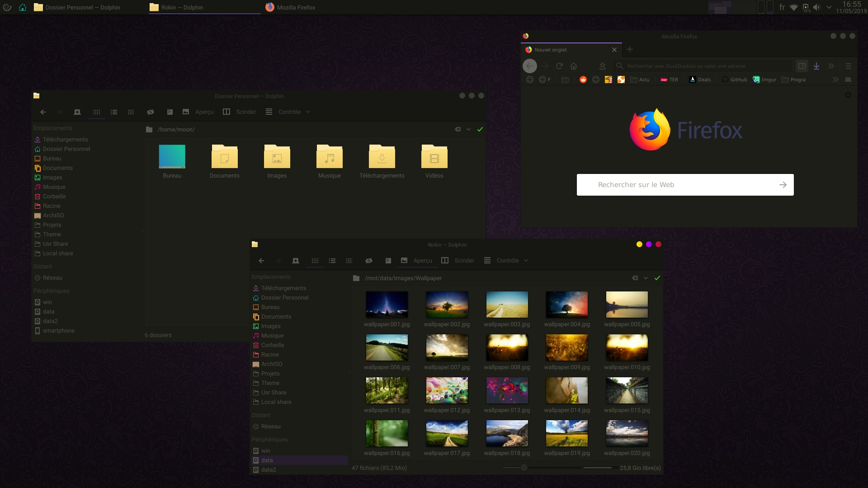This screenshot has width=868, height=488.
Task: Open terminal panel in Rokin Dolphin toolbar
Action: (x=388, y=261)
